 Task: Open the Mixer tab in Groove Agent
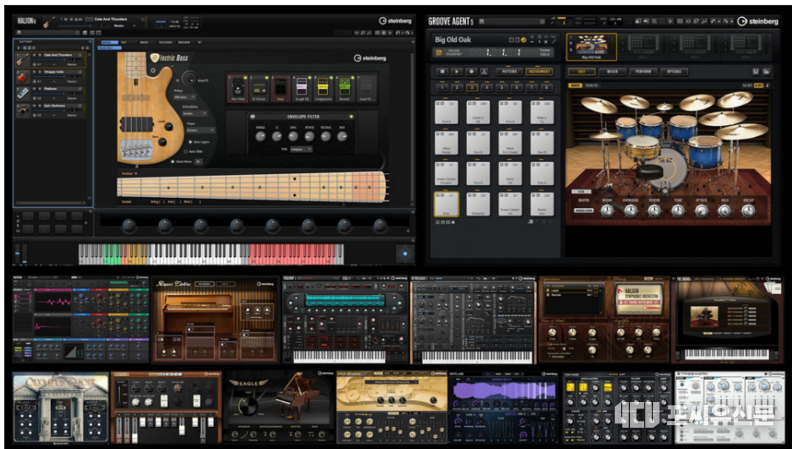612,72
